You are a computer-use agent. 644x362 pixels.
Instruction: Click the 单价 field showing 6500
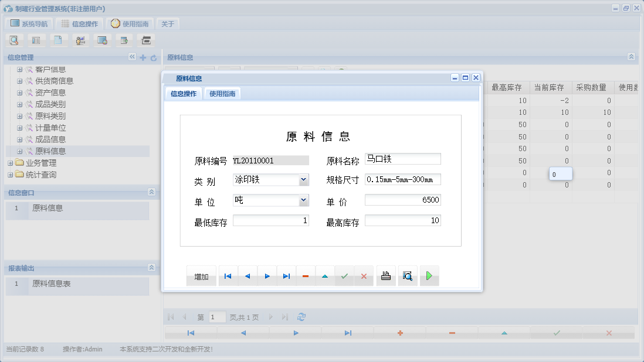click(x=403, y=200)
